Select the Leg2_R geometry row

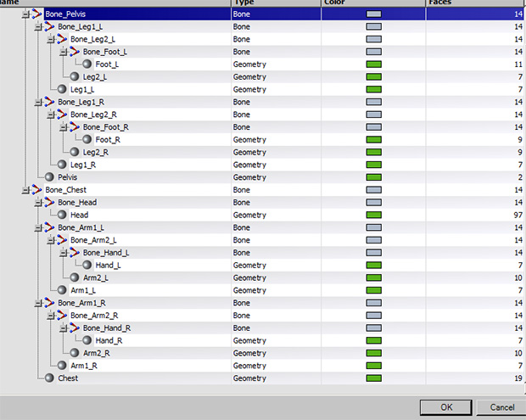pos(263,152)
